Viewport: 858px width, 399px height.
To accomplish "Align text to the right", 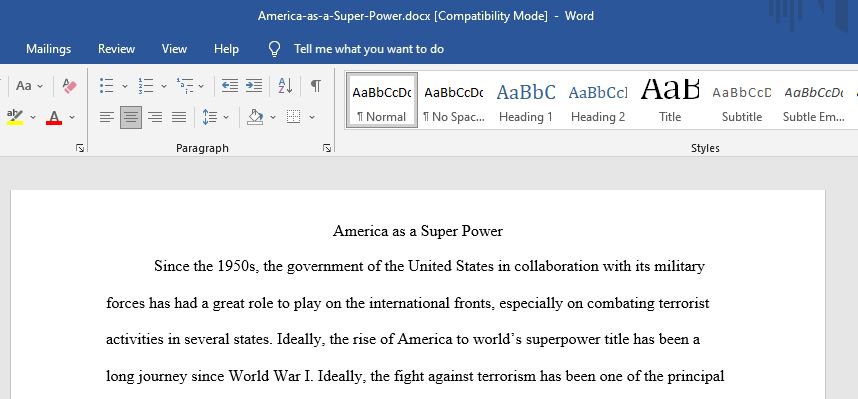I will 155,117.
